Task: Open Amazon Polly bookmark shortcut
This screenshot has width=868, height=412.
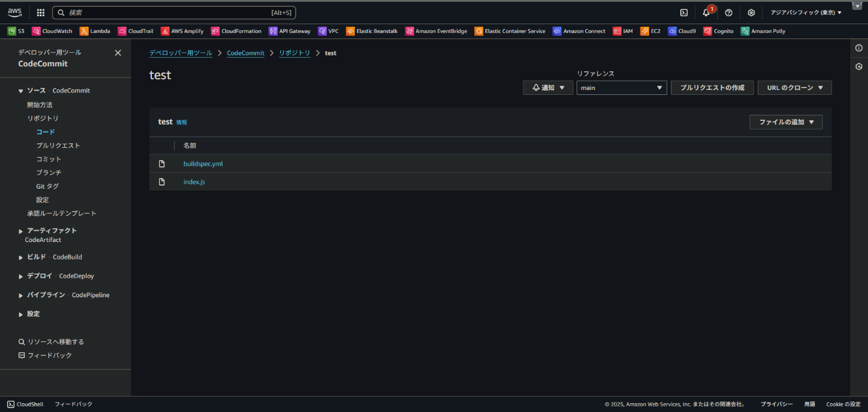Action: (763, 31)
